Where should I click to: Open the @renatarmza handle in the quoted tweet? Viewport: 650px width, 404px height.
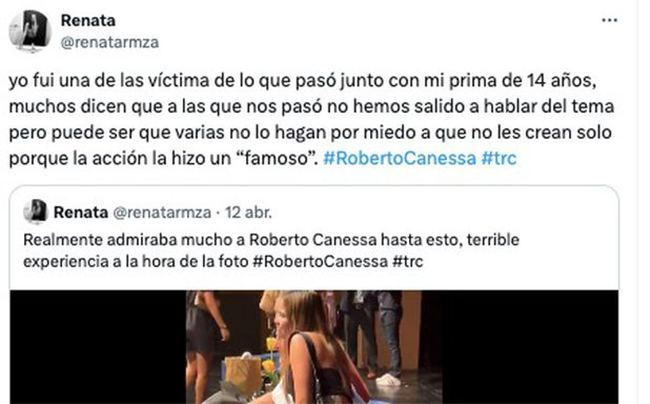[162, 212]
